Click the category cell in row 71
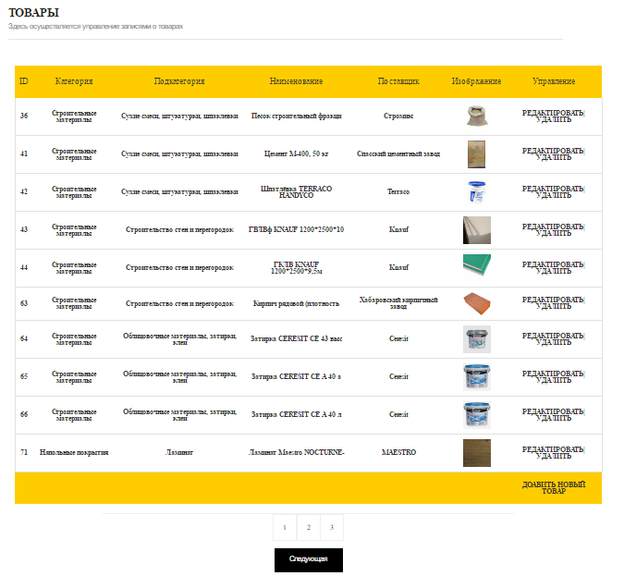 [74, 453]
